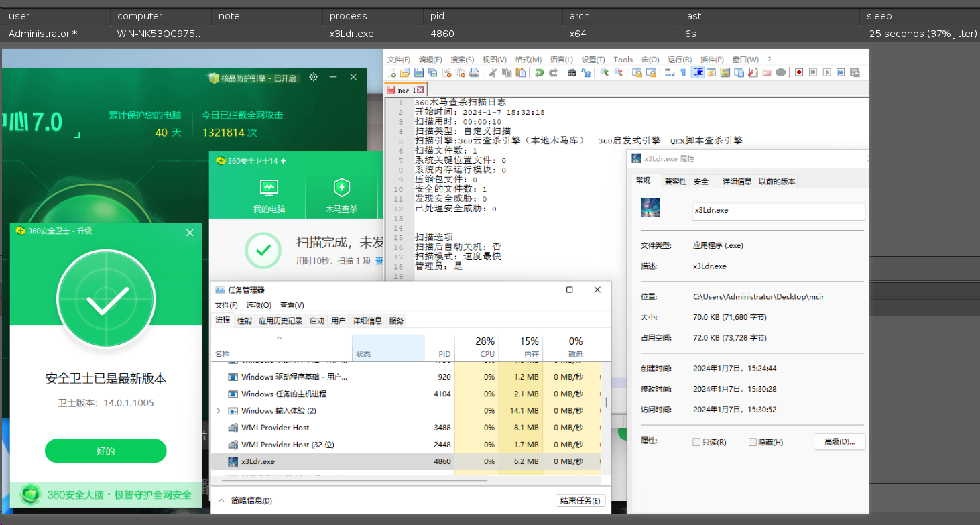Click the Save All icon in Notepad++ toolbar
Viewport: 980px width, 525px height.
click(x=432, y=72)
